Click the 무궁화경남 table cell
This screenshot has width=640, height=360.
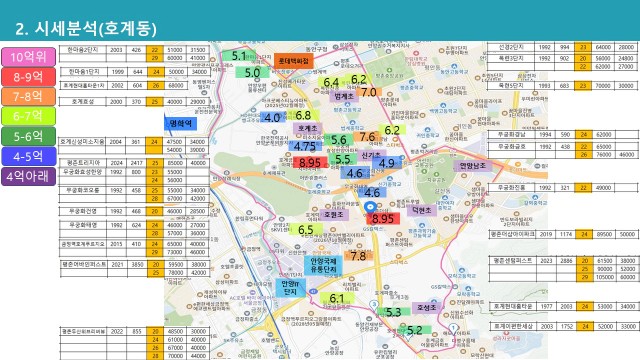pyautogui.click(x=512, y=134)
